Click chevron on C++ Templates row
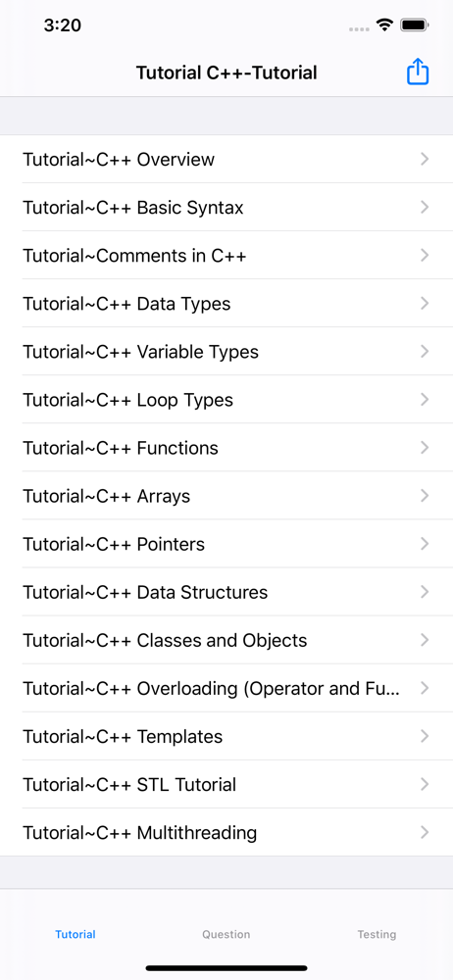The height and width of the screenshot is (980, 453). (x=425, y=736)
